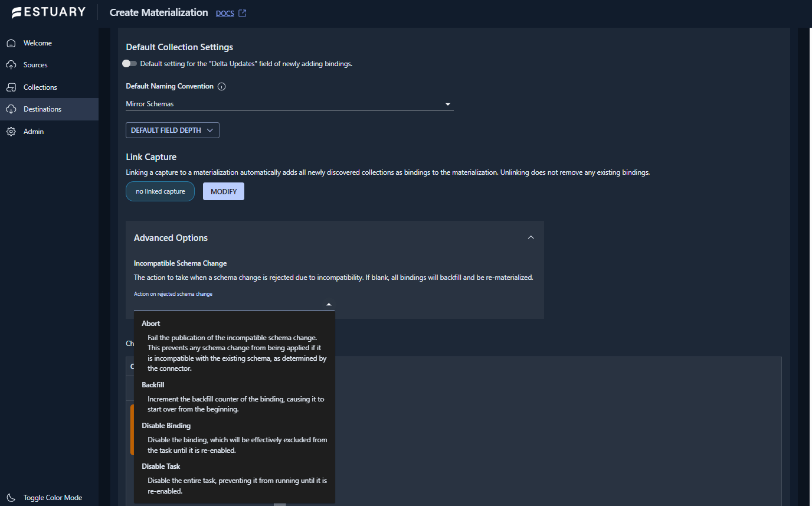812x506 pixels.
Task: Select the Abort option
Action: pos(151,324)
